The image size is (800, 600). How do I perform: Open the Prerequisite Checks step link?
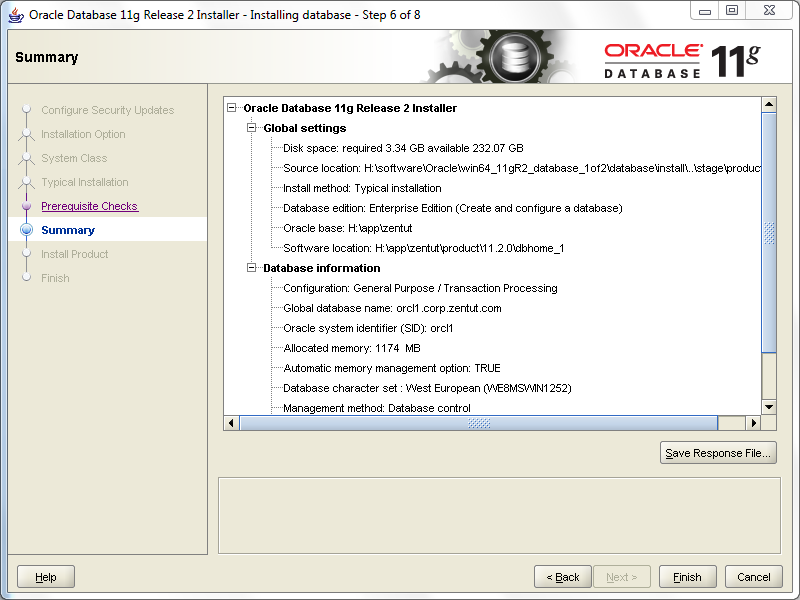[x=89, y=206]
